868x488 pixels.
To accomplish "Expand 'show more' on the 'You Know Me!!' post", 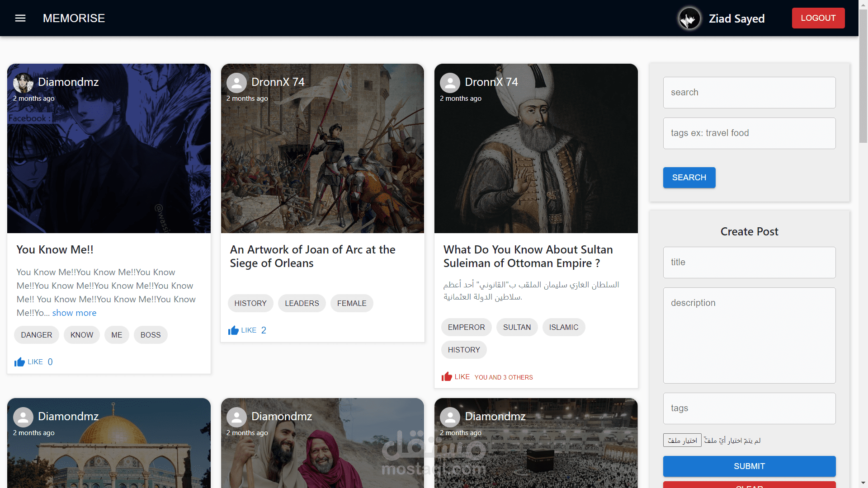I will click(74, 313).
